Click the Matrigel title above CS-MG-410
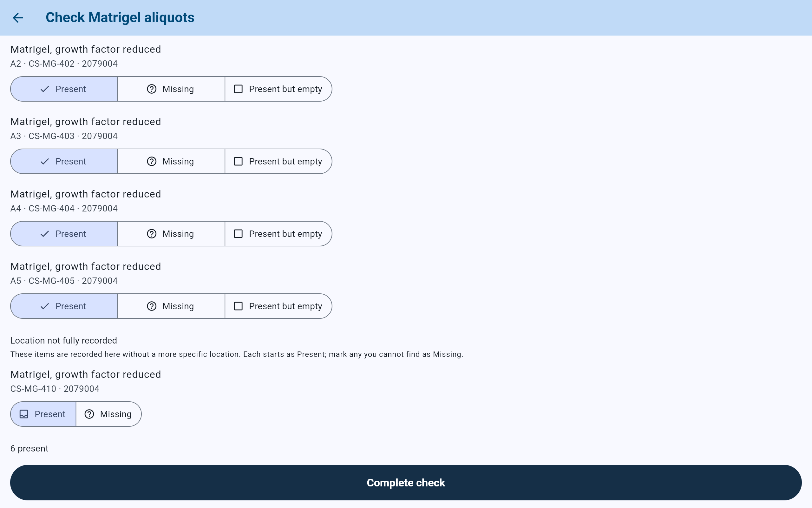This screenshot has height=508, width=812. tap(86, 374)
